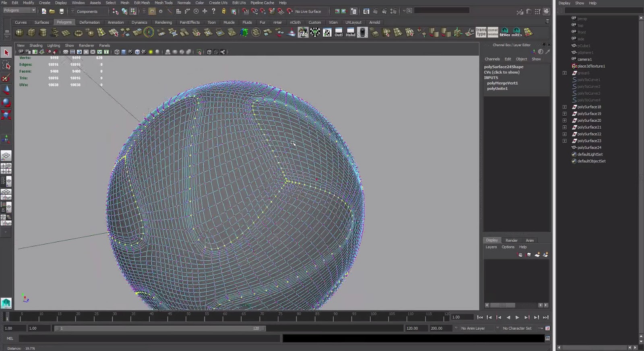Open the Edit Mesh menu
The image size is (644, 351).
[x=142, y=3]
